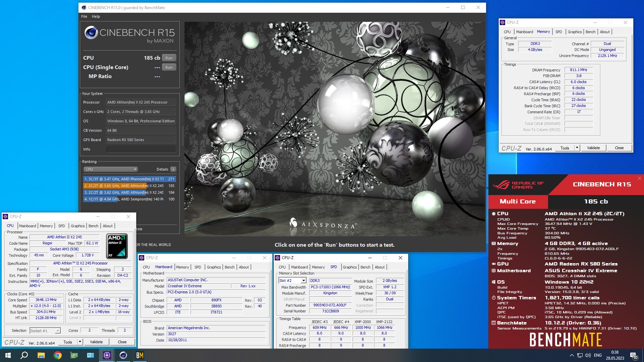Click the CPU-Z icon in Mainboard window title bar
Image resolution: width=644 pixels, height=362 pixels.
click(x=142, y=258)
